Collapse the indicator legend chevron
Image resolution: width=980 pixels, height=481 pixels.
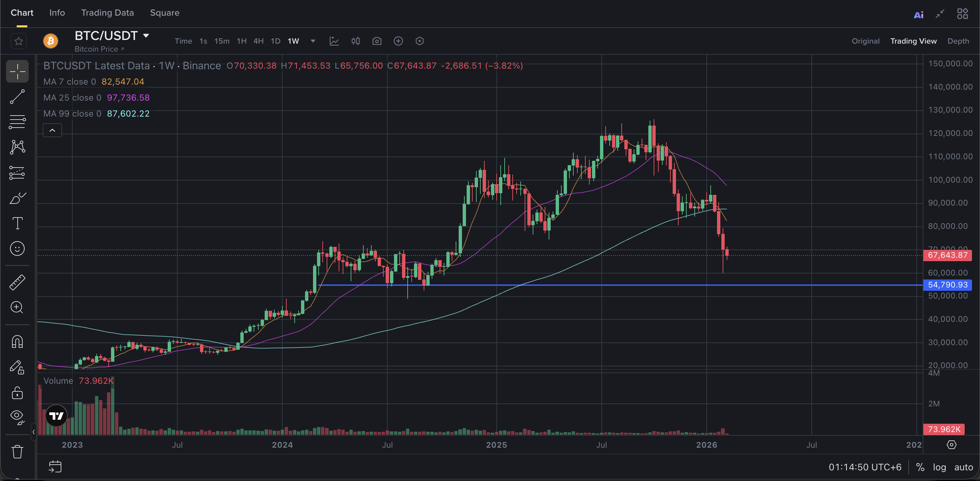(x=53, y=131)
